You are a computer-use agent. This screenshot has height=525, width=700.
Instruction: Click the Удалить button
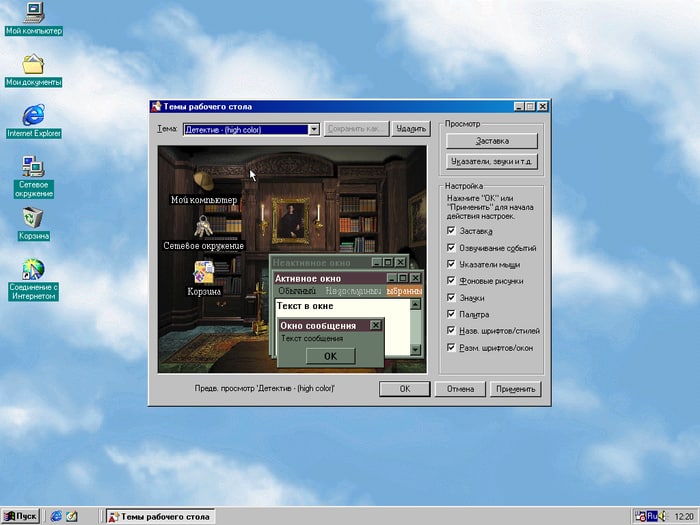tap(411, 129)
